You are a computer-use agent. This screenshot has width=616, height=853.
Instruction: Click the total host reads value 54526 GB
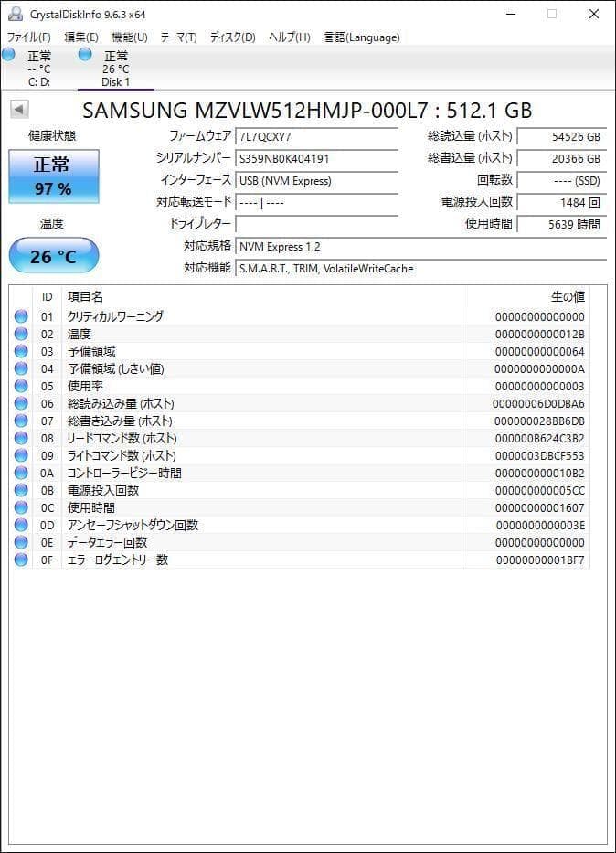tap(561, 136)
